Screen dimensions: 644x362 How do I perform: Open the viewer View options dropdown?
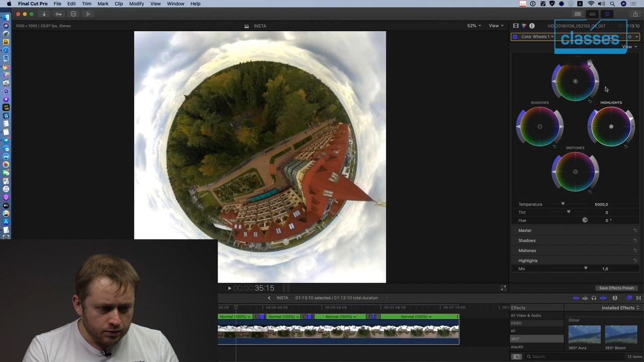tap(496, 26)
